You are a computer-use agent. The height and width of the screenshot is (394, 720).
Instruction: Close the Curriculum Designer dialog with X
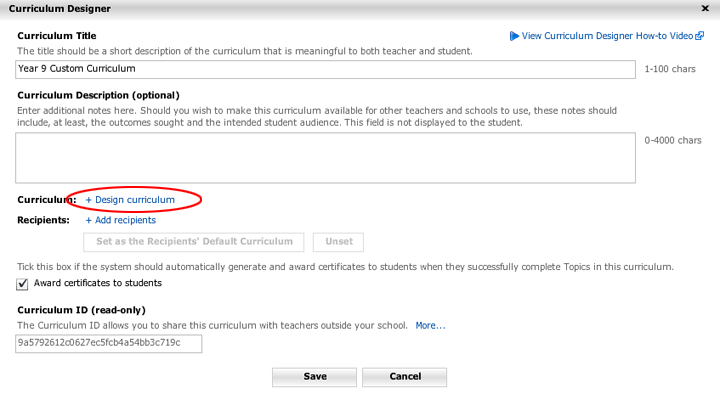[x=705, y=8]
